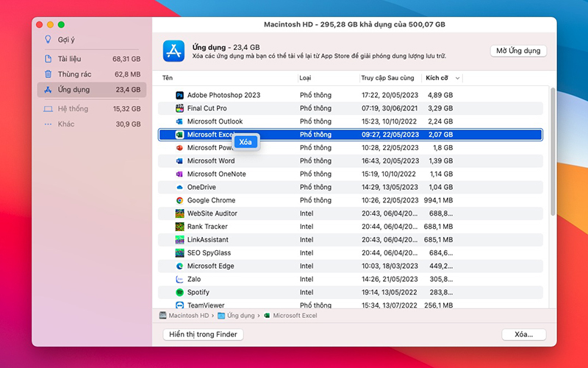Sort list by Tên column header
This screenshot has height=368, width=588.
tap(168, 78)
